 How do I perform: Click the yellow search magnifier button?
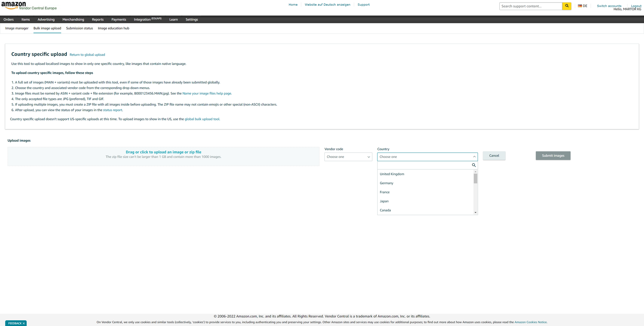click(x=567, y=6)
